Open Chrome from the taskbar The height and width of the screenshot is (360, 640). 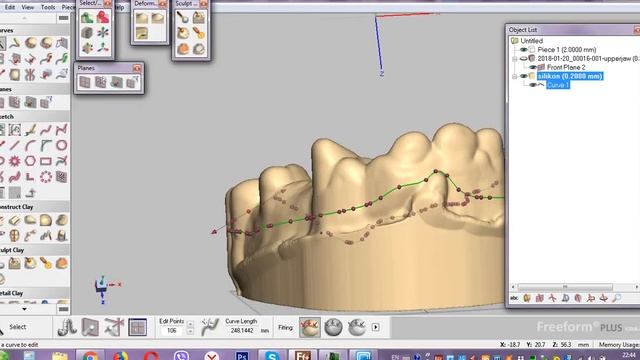click(x=90, y=356)
